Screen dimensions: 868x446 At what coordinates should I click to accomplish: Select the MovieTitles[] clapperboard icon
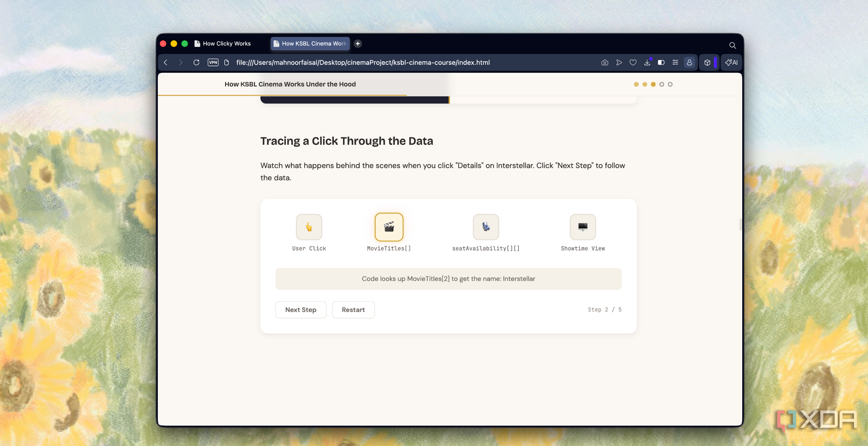389,227
